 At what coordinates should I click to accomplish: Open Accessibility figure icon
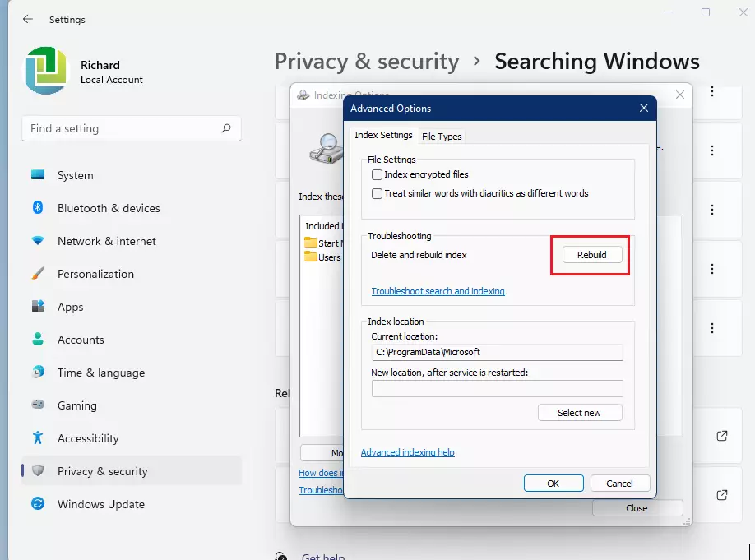38,437
